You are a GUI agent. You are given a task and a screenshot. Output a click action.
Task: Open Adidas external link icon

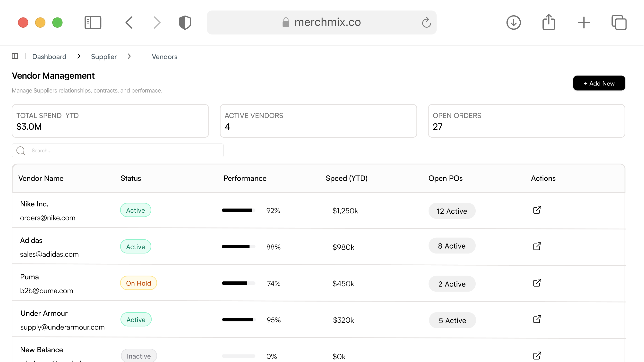pos(537,246)
